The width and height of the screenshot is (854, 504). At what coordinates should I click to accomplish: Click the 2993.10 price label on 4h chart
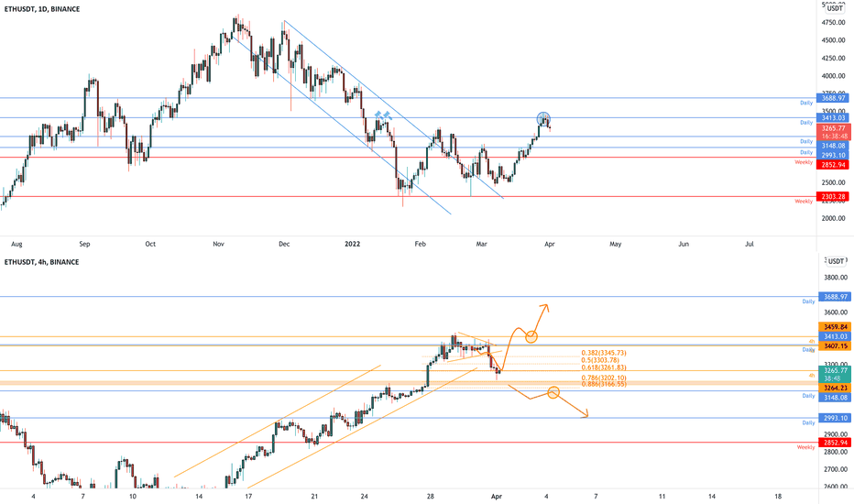[835, 418]
